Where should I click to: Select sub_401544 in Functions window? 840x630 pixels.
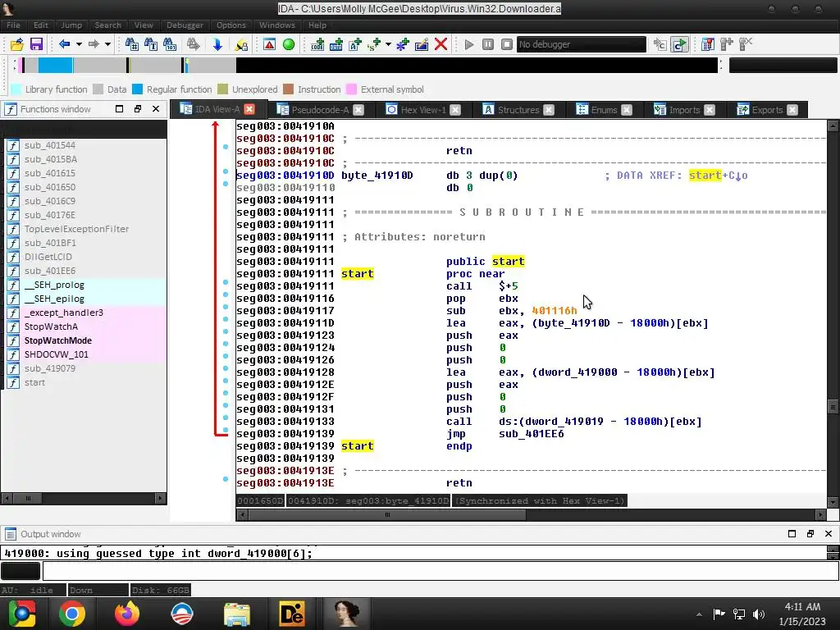(x=50, y=145)
